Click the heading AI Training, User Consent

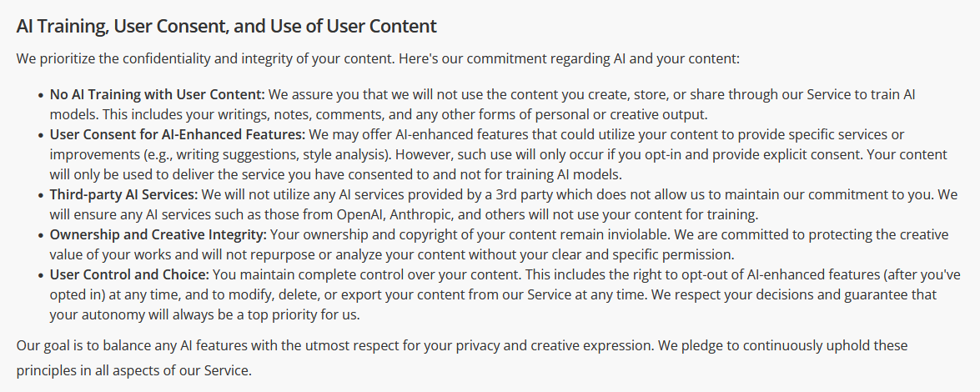point(226,26)
